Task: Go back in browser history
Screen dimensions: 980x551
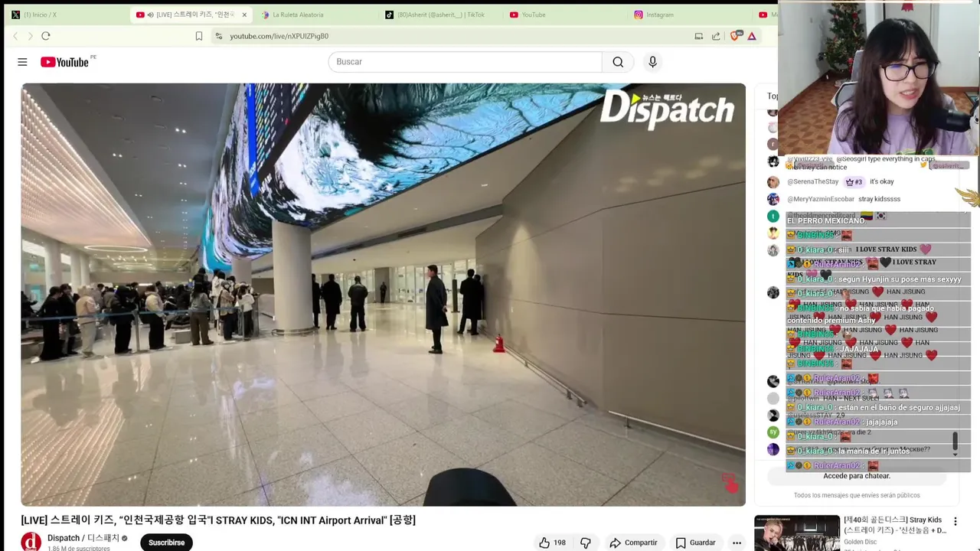Action: click(x=15, y=36)
